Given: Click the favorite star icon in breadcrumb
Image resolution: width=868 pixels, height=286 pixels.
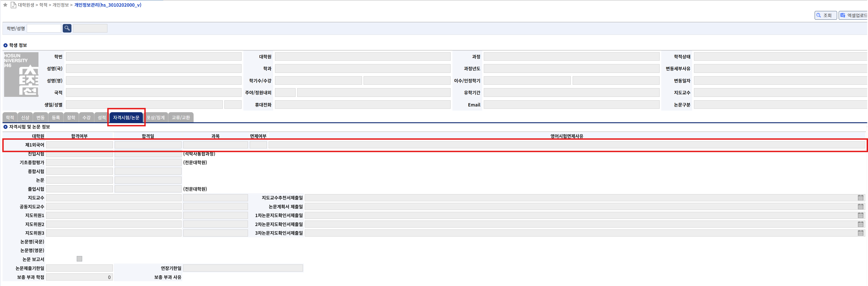Looking at the screenshot, I should (5, 5).
